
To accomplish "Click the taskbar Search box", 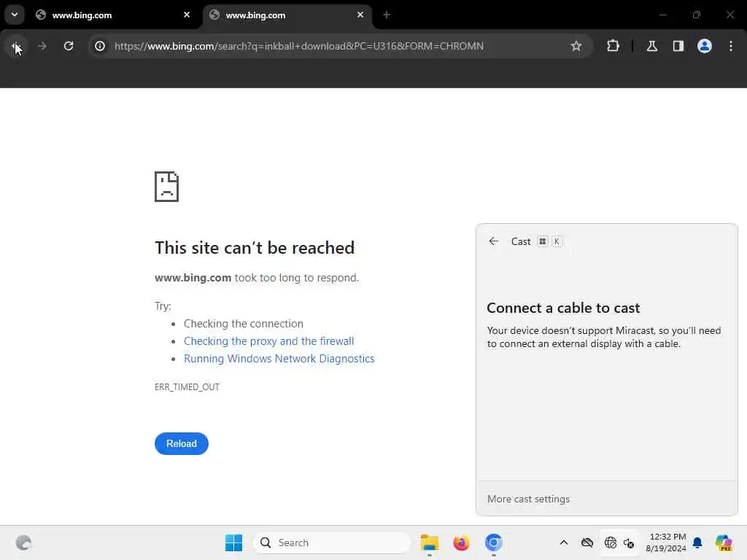I will (x=333, y=542).
